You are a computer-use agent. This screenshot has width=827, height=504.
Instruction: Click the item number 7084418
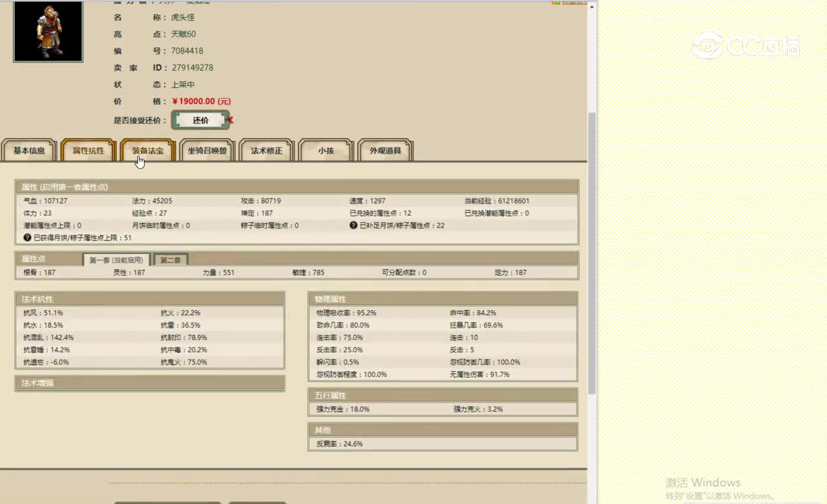(187, 51)
